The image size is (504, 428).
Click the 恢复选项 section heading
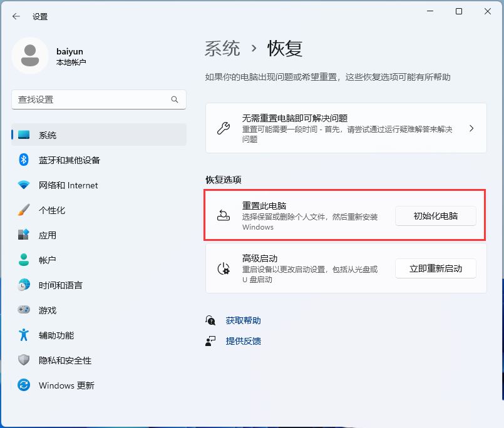click(x=224, y=180)
